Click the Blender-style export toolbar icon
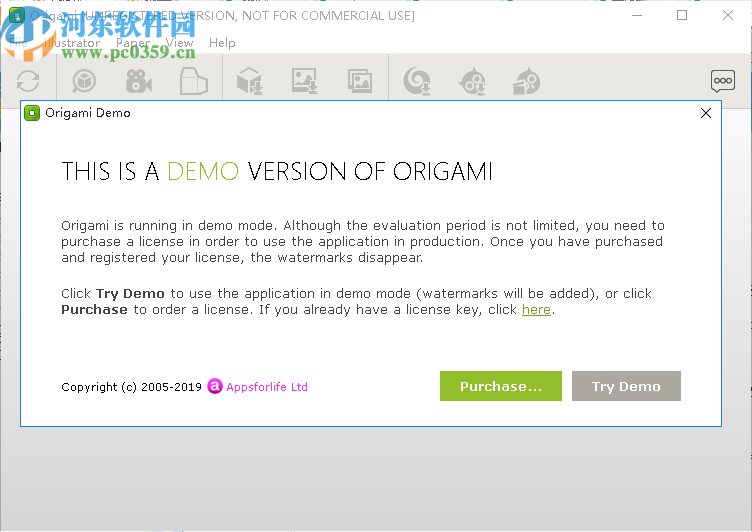 click(472, 81)
